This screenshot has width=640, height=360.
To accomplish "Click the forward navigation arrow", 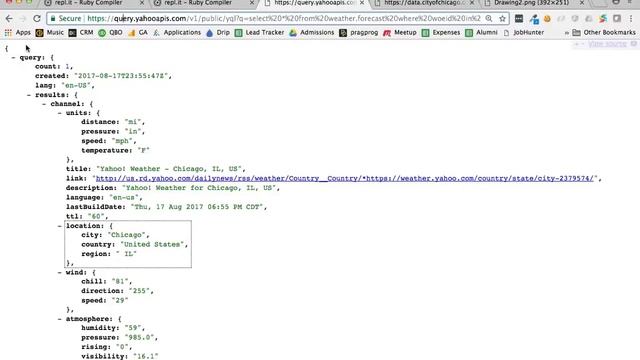I will tap(22, 19).
